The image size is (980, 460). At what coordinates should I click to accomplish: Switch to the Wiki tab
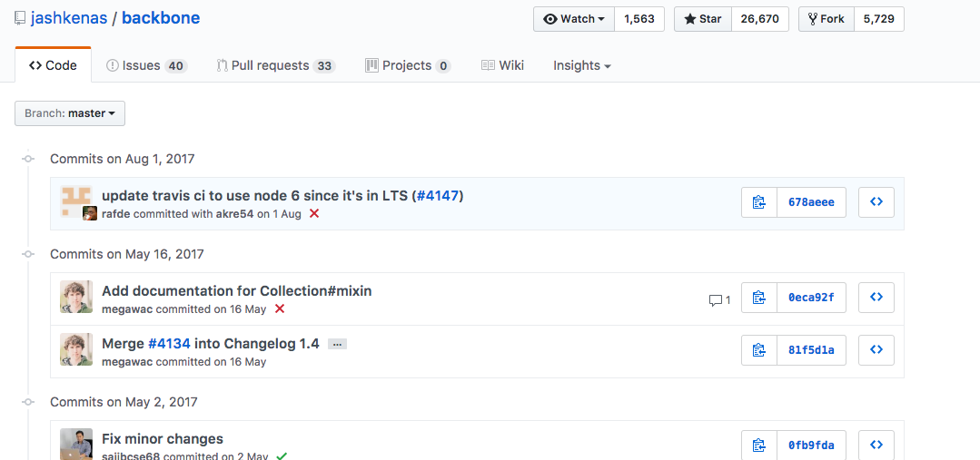click(x=502, y=65)
